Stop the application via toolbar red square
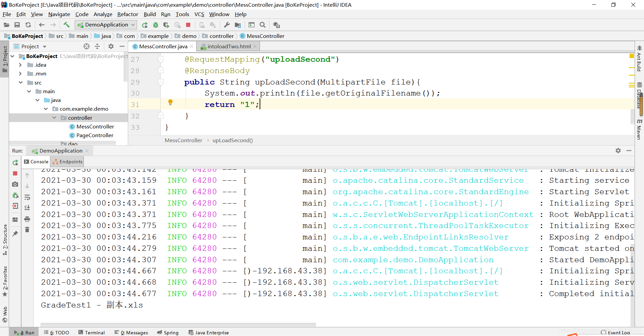The image size is (644, 336). 188,25
